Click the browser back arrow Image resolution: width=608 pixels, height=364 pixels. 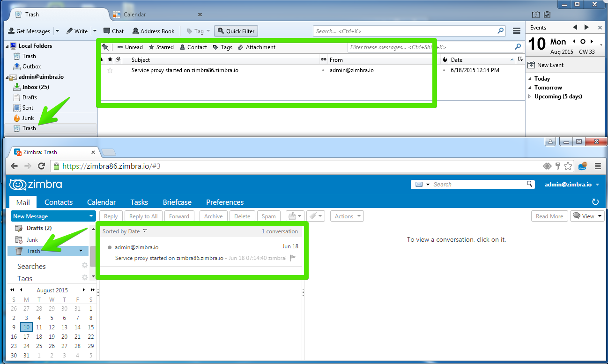coord(14,166)
